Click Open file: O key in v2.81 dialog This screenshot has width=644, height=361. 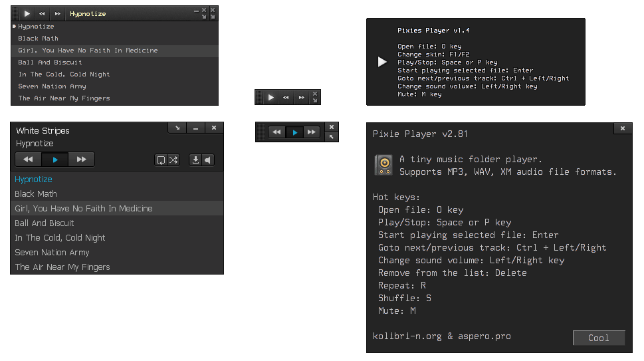[421, 209]
